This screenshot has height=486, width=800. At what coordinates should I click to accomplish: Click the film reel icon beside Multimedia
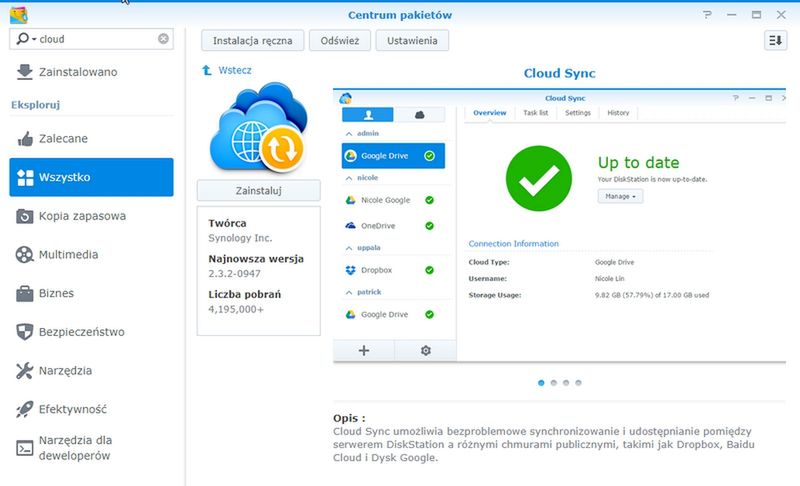24,254
